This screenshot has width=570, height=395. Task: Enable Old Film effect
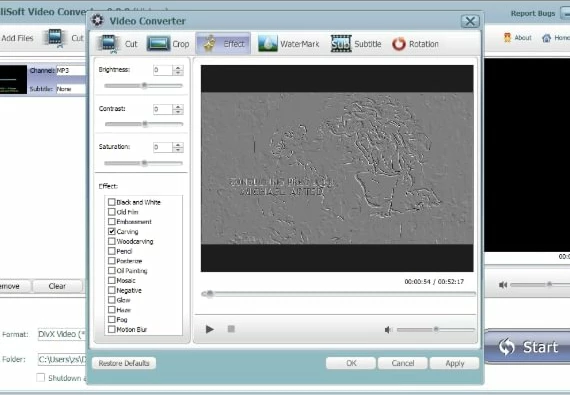112,212
